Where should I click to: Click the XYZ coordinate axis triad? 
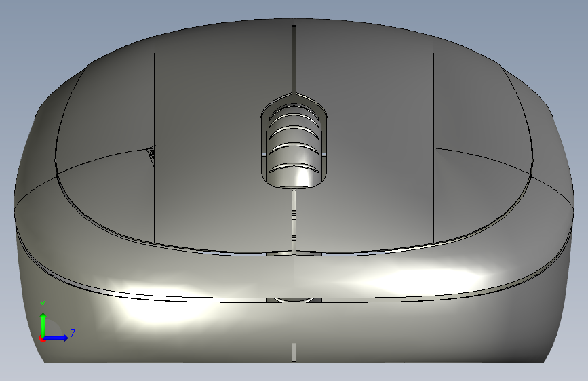click(57, 322)
